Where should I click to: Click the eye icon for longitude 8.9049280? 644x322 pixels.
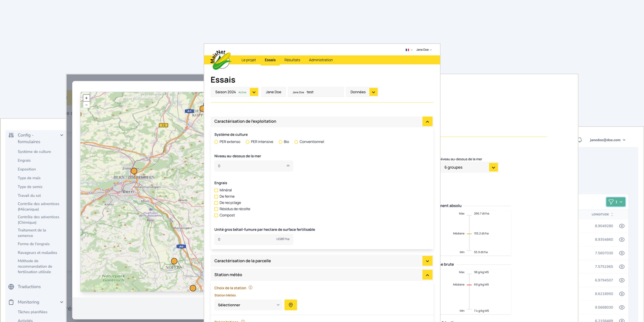(x=621, y=226)
